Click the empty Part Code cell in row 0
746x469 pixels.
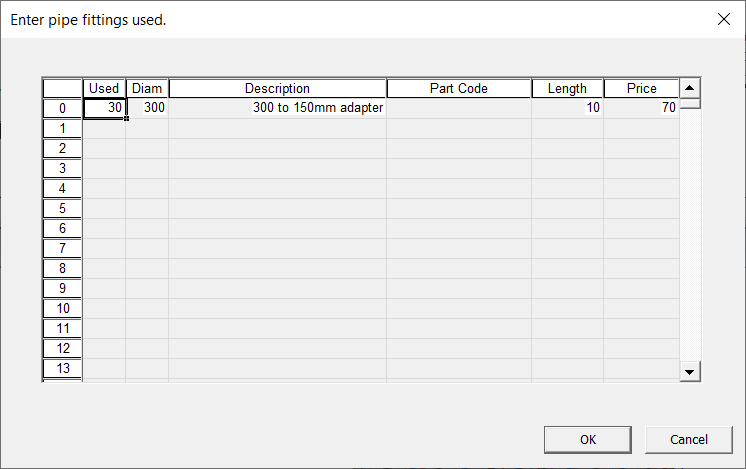tap(459, 108)
